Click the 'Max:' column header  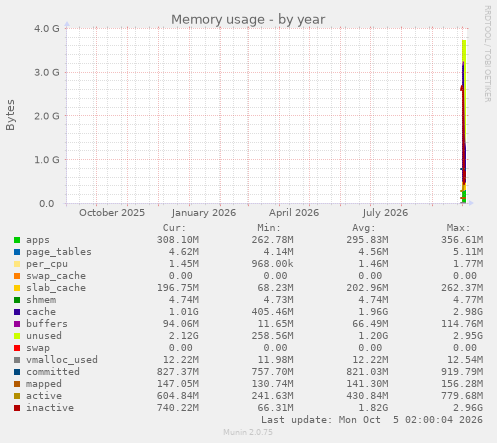(x=458, y=228)
